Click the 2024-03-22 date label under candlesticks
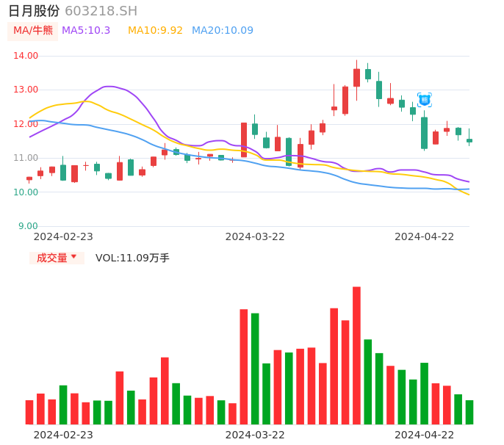Viewport: 504px width, 445px height. (255, 236)
